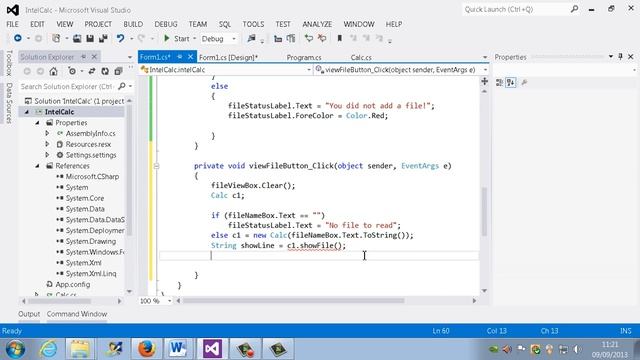This screenshot has height=360, width=640.
Task: Toggle auto-hide pin on Properties panel
Action: [x=620, y=57]
